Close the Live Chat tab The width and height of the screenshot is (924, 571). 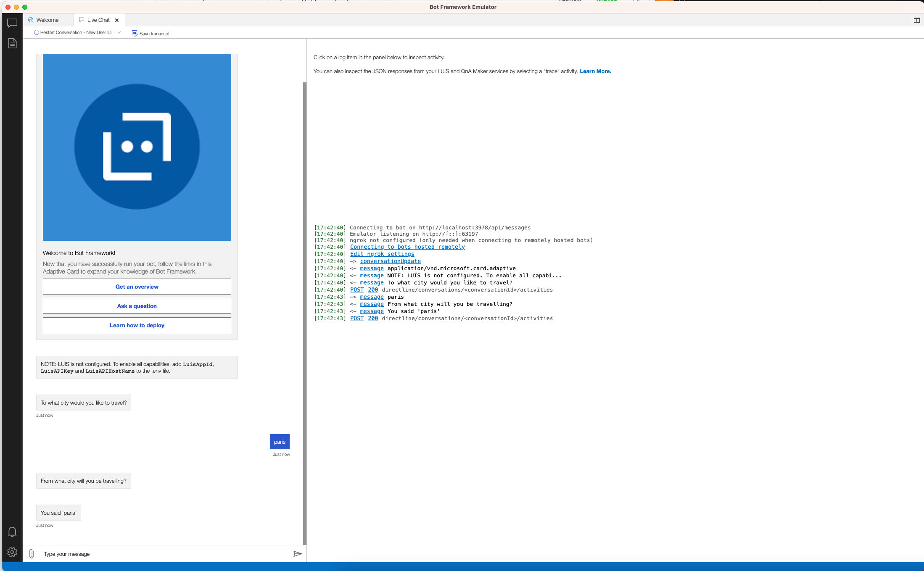point(117,20)
